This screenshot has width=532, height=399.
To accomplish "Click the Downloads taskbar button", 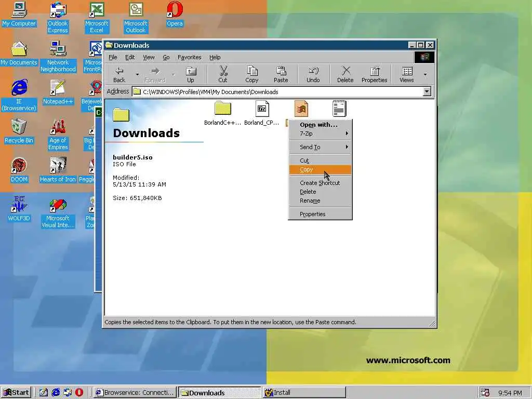I will click(220, 393).
